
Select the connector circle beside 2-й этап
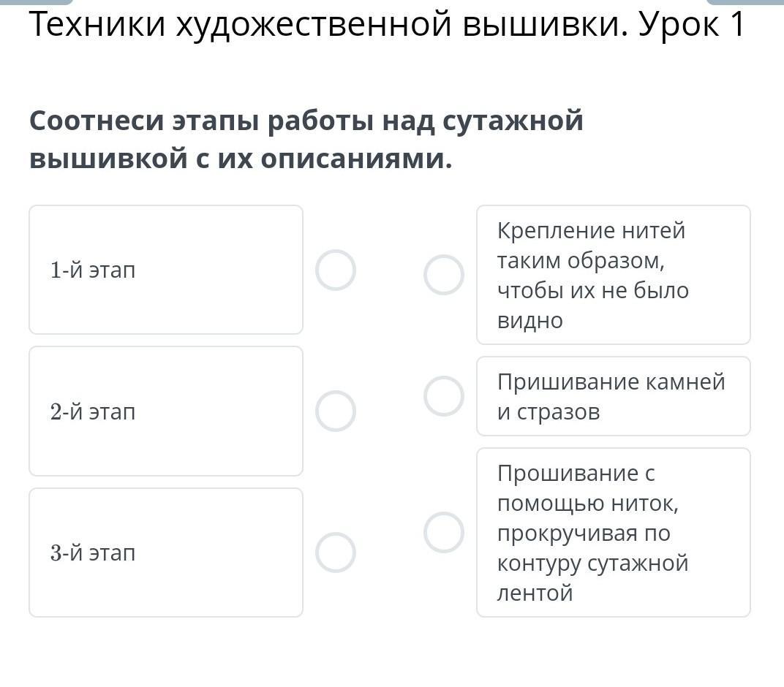tap(336, 411)
